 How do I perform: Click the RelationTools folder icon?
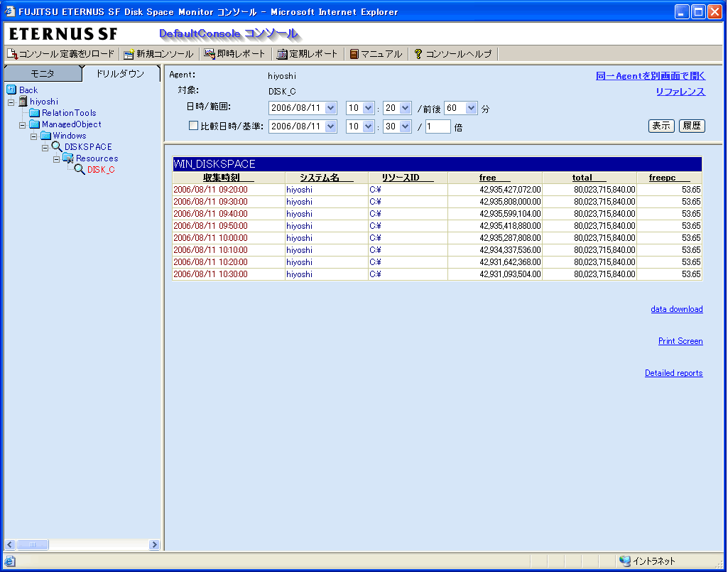34,113
